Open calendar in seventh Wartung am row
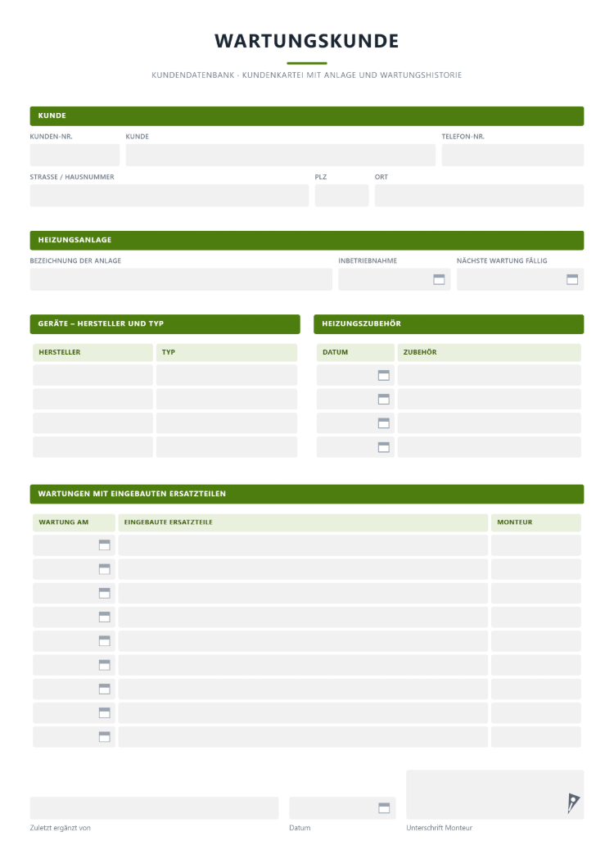Screen dimensions: 614x868 tap(104, 689)
